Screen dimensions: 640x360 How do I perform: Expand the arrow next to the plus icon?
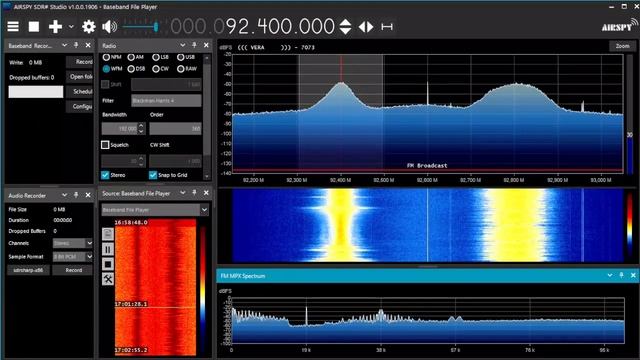[x=71, y=27]
